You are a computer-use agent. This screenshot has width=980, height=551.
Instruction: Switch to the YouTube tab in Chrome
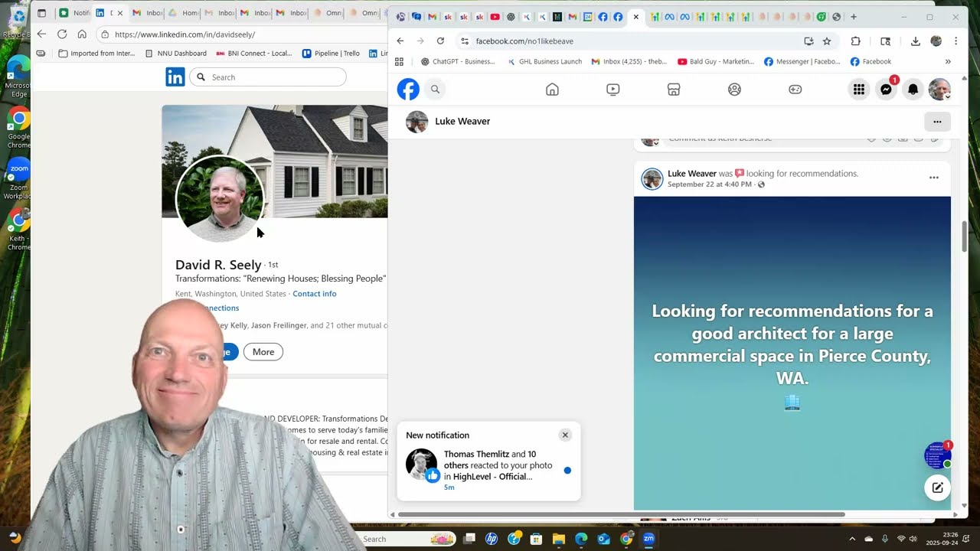[495, 17]
